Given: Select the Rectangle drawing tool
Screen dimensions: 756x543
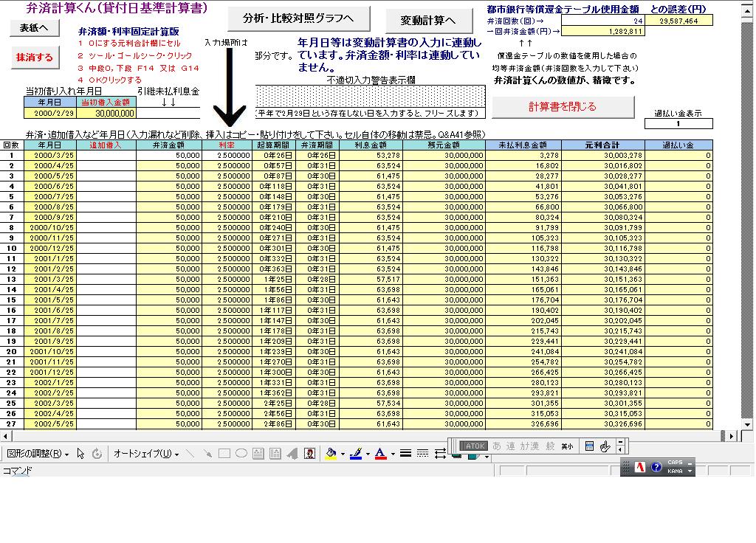Looking at the screenshot, I should pos(224,454).
